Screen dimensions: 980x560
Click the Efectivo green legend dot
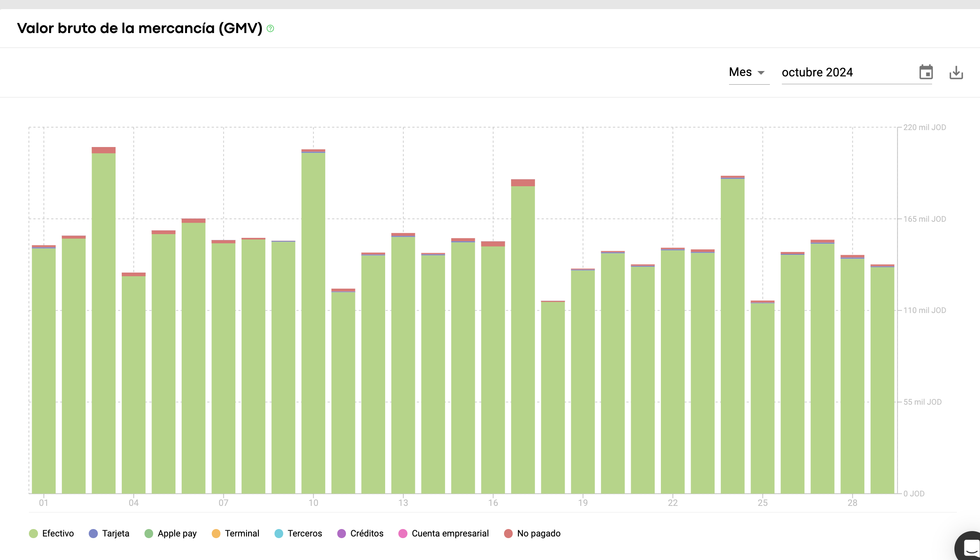[33, 534]
